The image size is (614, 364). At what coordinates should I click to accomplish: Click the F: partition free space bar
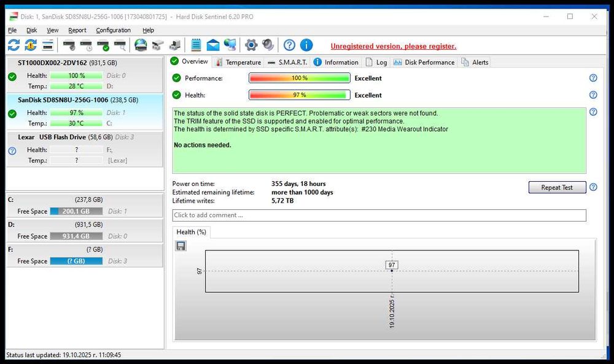coord(76,261)
